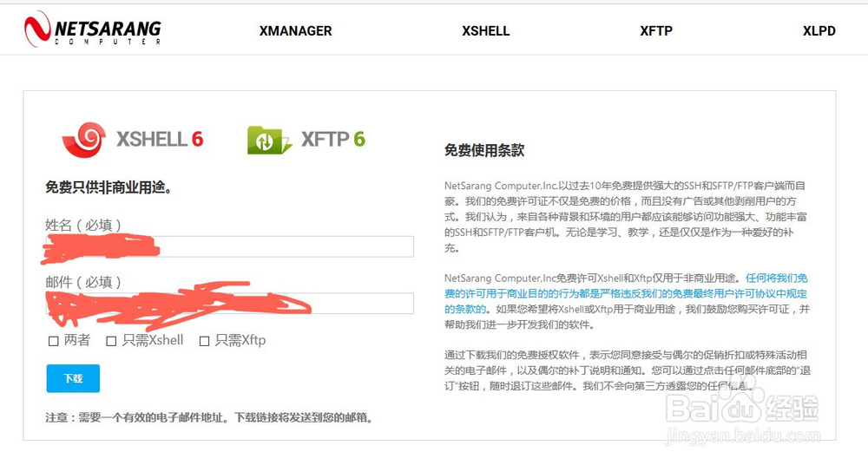
Task: Click the 免费使用条款 heading
Action: (x=484, y=150)
